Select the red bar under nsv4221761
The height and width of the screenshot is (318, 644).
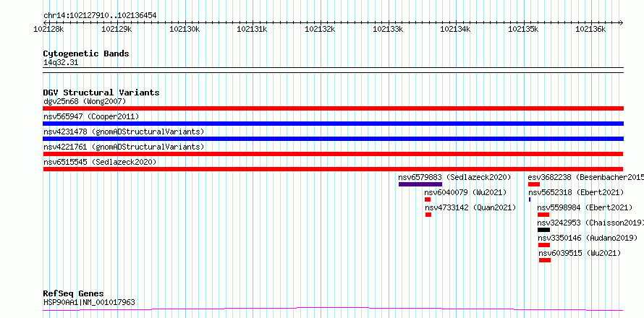tap(333, 154)
